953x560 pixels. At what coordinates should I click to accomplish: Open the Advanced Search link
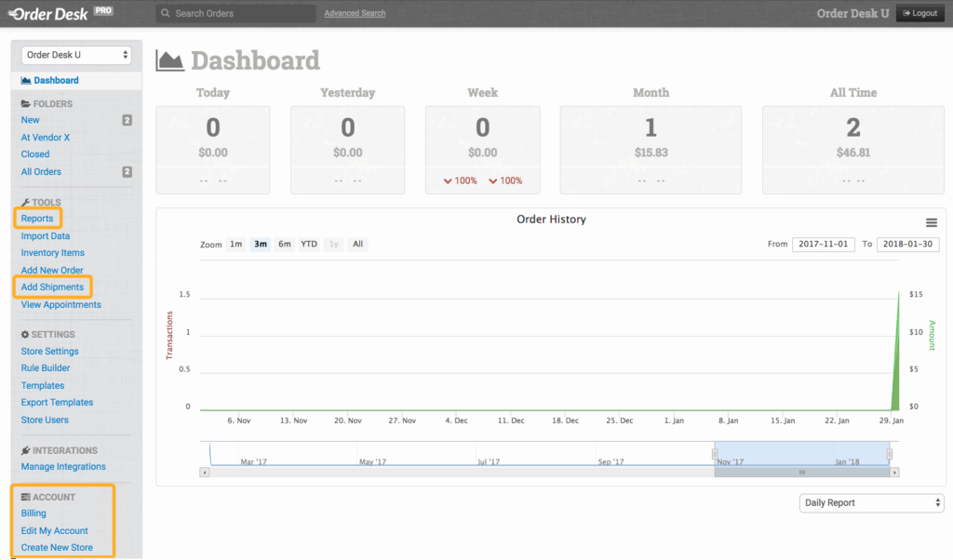click(355, 14)
